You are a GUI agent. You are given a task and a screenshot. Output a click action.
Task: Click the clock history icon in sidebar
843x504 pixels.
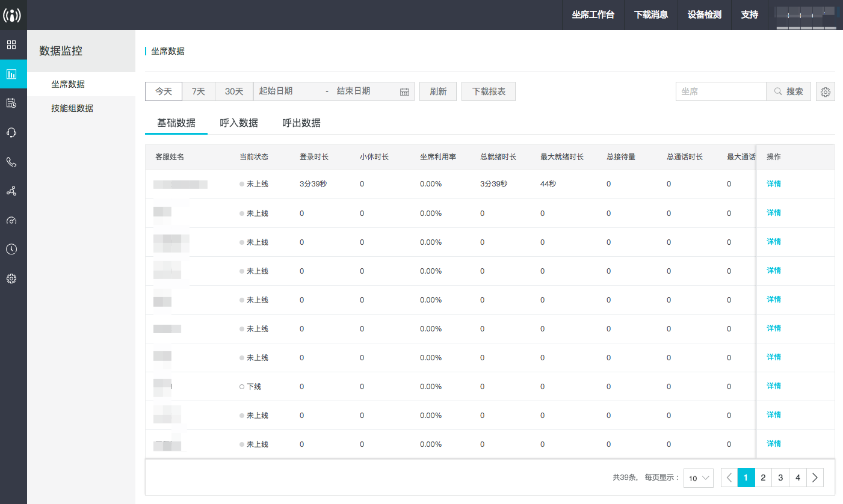(x=11, y=249)
